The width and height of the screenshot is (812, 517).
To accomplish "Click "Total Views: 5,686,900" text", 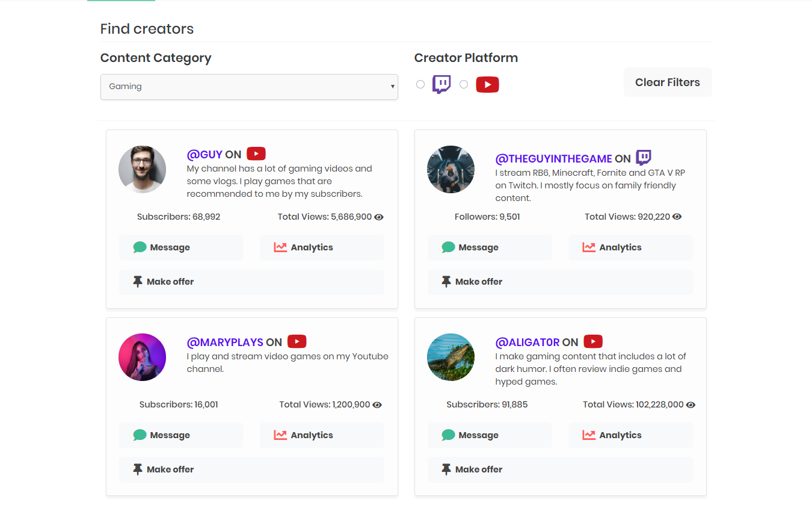I will (x=325, y=217).
